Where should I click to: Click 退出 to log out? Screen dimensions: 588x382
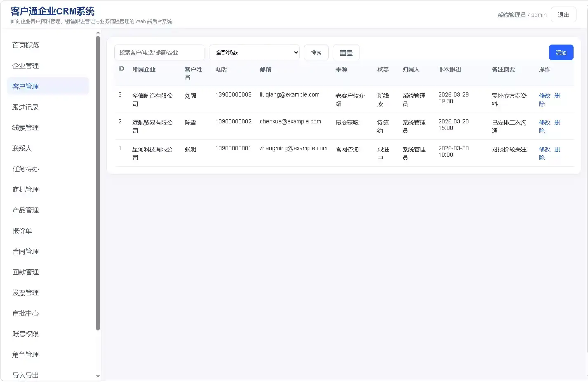[x=563, y=14]
